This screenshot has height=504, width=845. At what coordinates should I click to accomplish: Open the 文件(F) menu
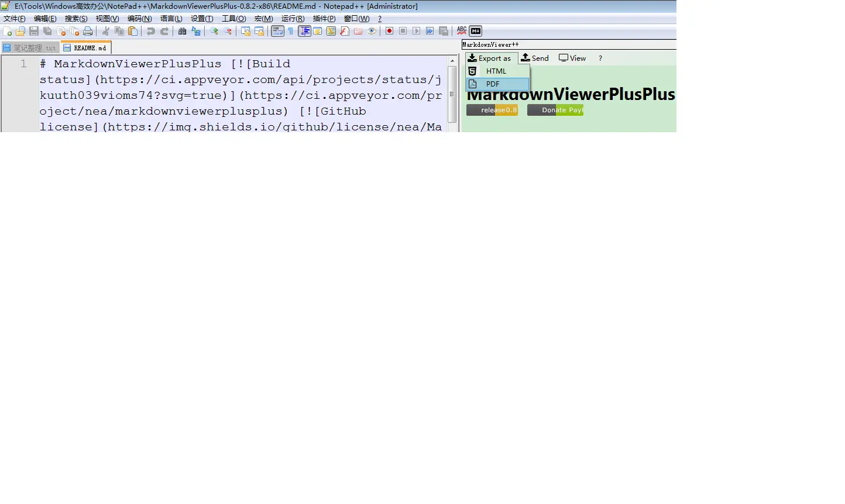[15, 19]
